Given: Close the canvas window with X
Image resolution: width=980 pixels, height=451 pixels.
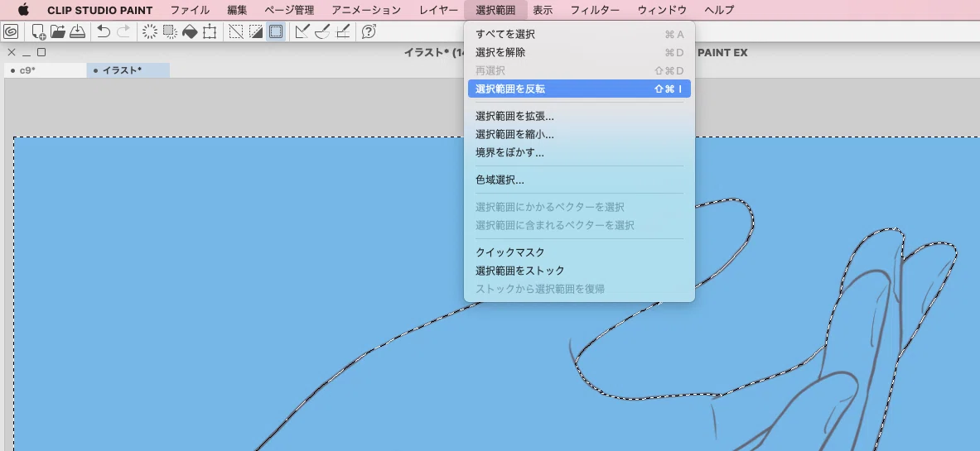Looking at the screenshot, I should [x=12, y=52].
